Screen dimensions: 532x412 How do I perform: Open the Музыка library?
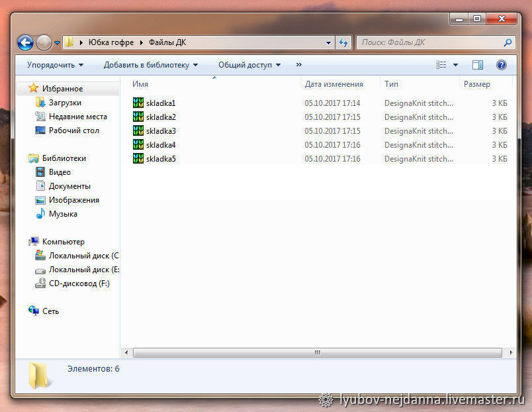pyautogui.click(x=63, y=214)
